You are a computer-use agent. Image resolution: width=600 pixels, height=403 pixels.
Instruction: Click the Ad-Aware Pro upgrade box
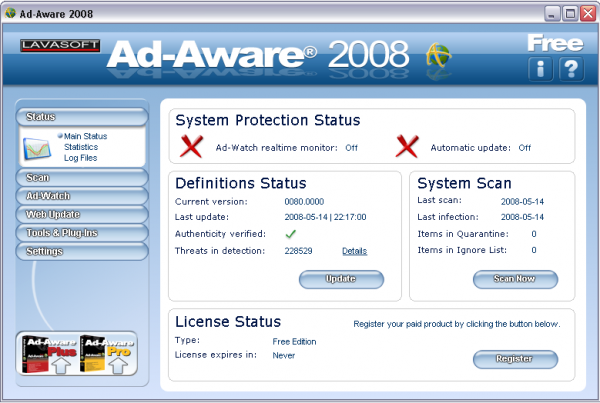[107, 354]
